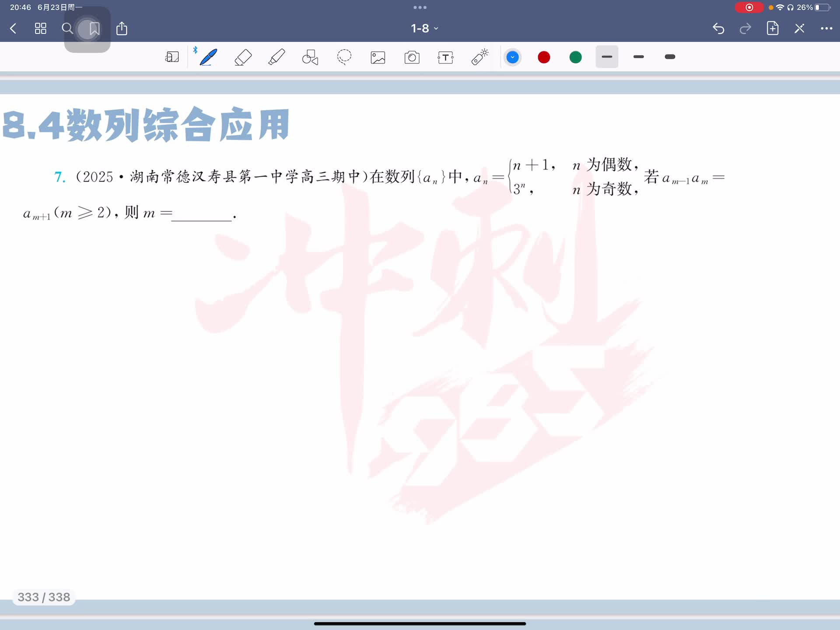This screenshot has height=630, width=840.
Task: Insert an image from gallery
Action: (378, 57)
